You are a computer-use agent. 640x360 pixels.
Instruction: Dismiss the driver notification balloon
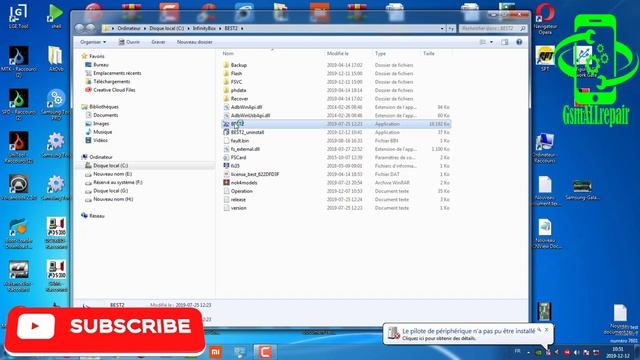tap(547, 329)
